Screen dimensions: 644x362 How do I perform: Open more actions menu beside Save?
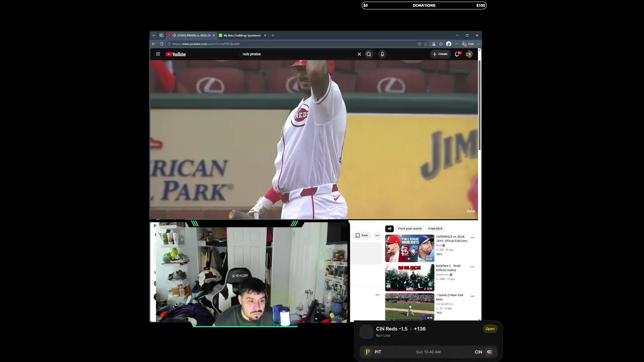tap(377, 235)
